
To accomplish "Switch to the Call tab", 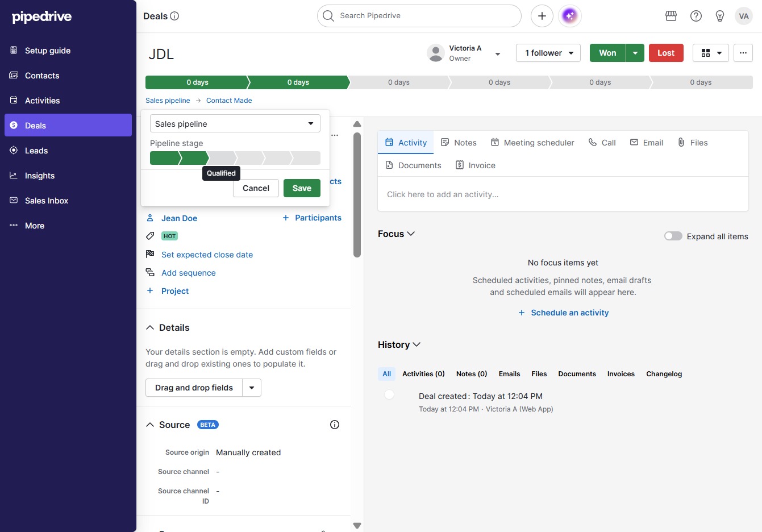I will [x=602, y=143].
